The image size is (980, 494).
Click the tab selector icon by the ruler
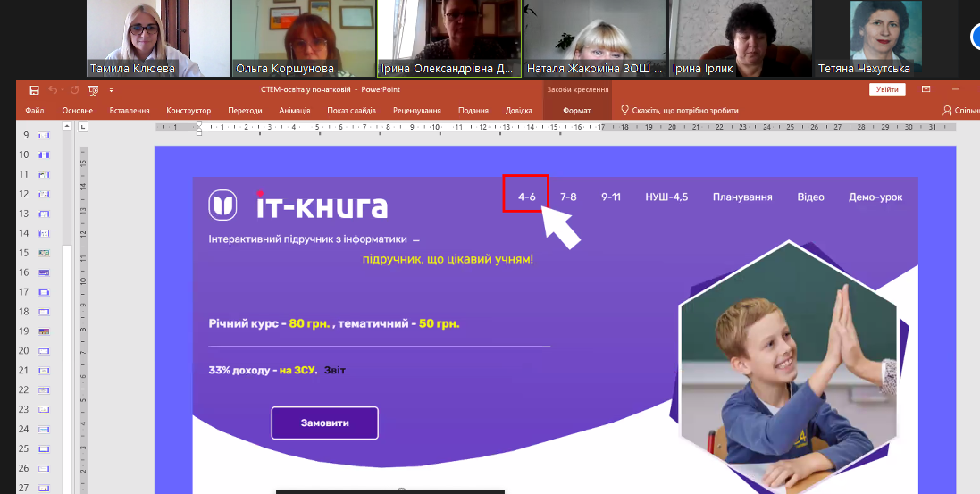pos(84,127)
